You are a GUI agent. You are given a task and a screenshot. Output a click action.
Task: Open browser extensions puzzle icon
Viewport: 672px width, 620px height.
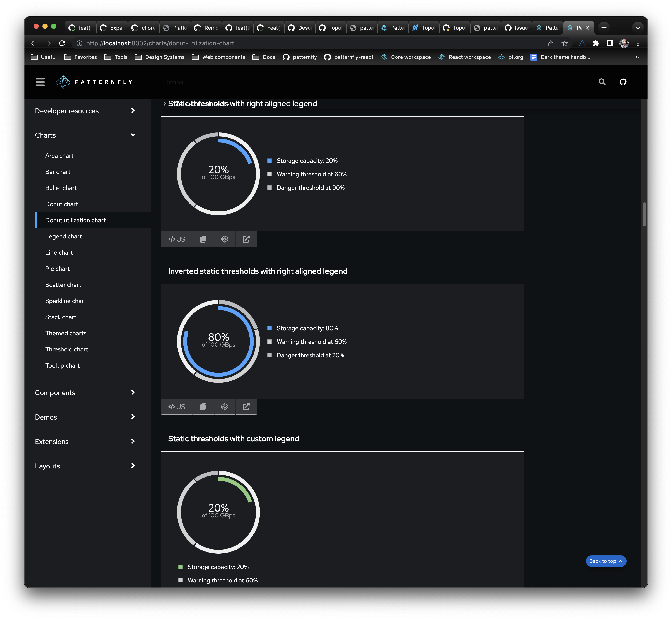pos(596,43)
